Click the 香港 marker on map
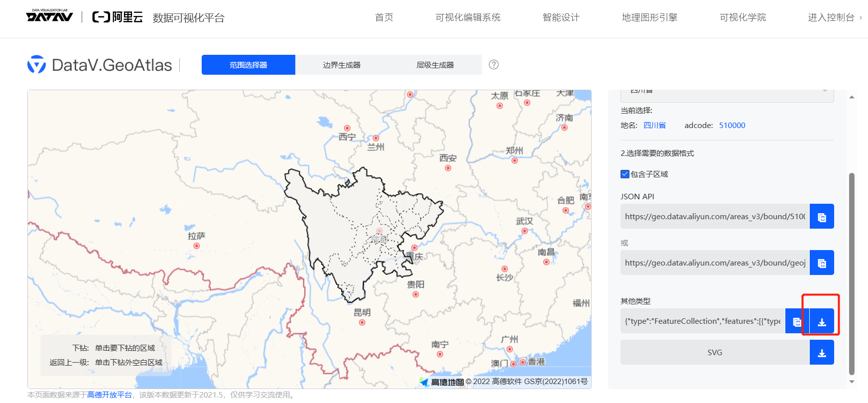The height and width of the screenshot is (403, 868). tap(523, 362)
